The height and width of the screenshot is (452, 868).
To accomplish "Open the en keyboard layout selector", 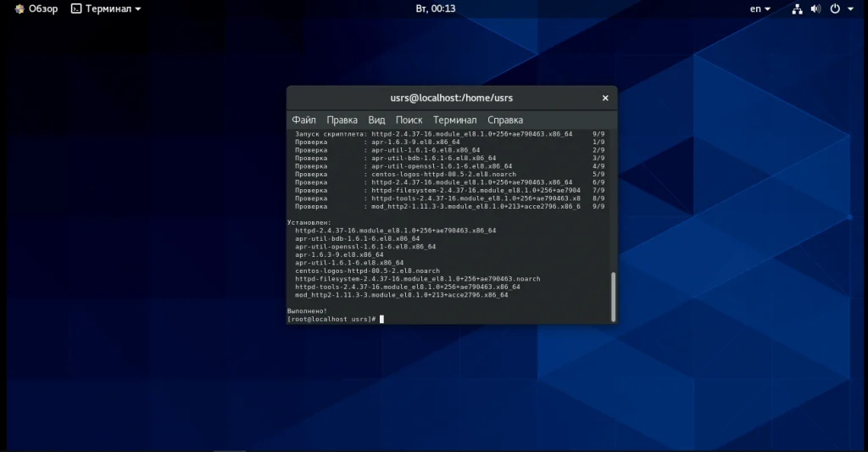I will pos(759,8).
